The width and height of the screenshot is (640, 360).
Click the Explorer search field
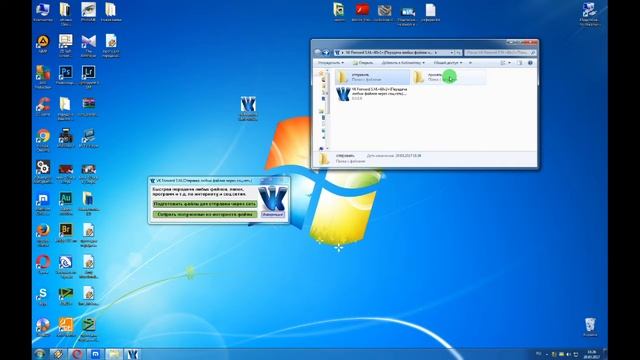pos(500,53)
